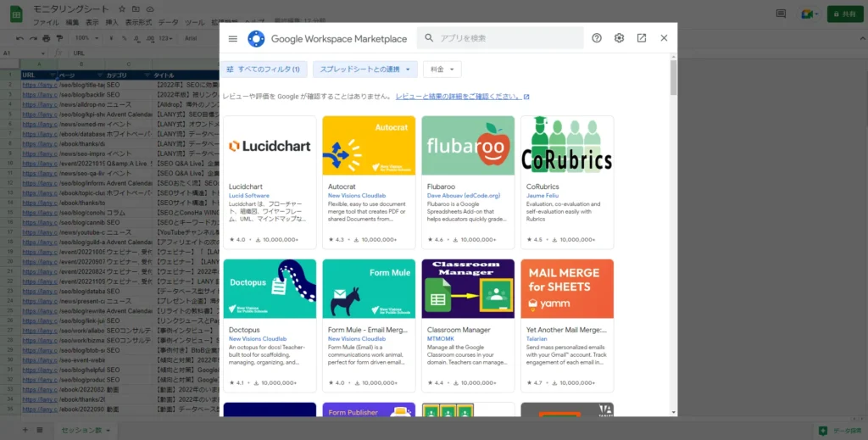868x440 pixels.
Task: Click the Print icon in Sheets toolbar
Action: click(x=47, y=38)
